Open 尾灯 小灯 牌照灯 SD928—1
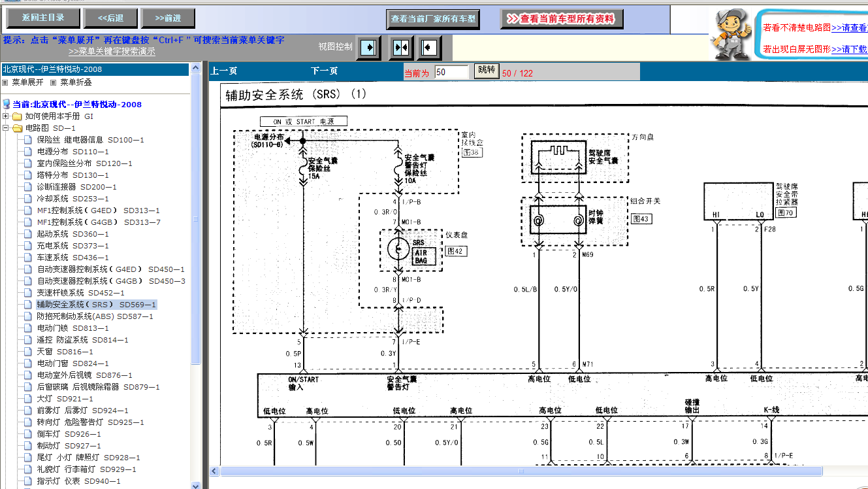This screenshot has height=489, width=868. (x=89, y=458)
